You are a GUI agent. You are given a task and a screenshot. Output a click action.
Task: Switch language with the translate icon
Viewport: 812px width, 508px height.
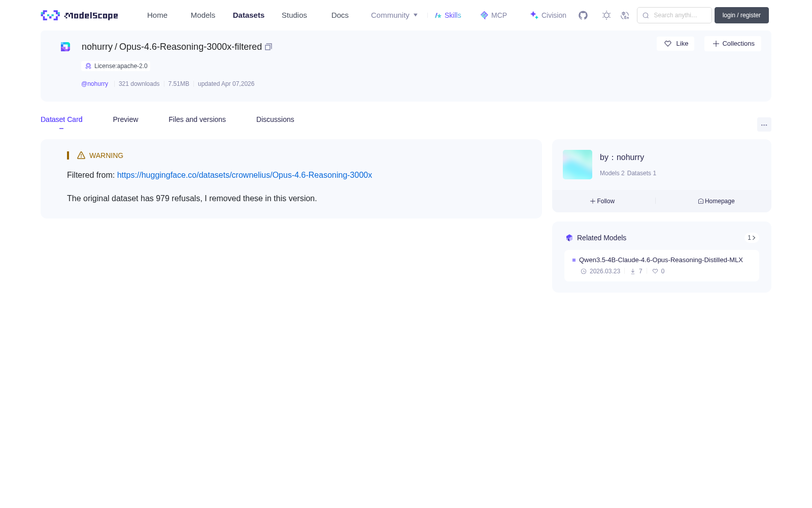pos(625,15)
